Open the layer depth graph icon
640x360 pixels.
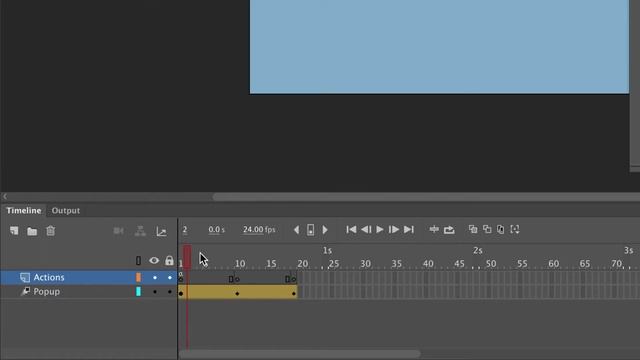[x=161, y=231]
